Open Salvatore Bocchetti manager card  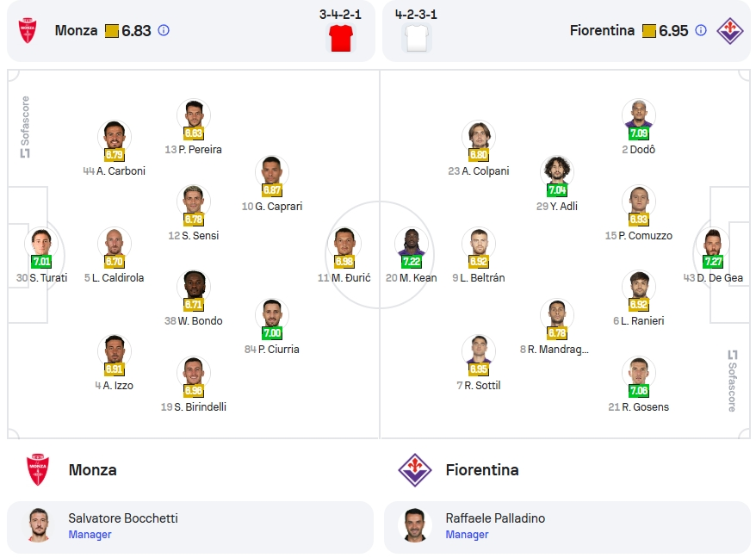point(190,527)
